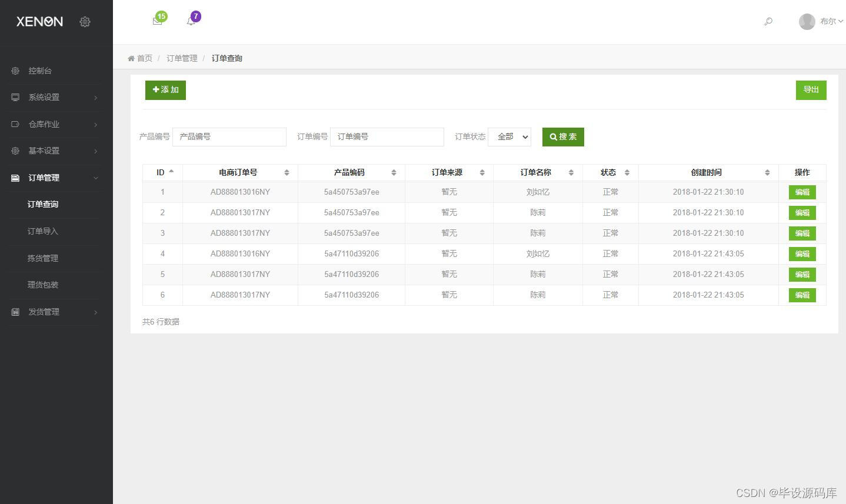Screen dimensions: 846x504
Task: Select 拣货管理 in the sidebar
Action: (43, 258)
